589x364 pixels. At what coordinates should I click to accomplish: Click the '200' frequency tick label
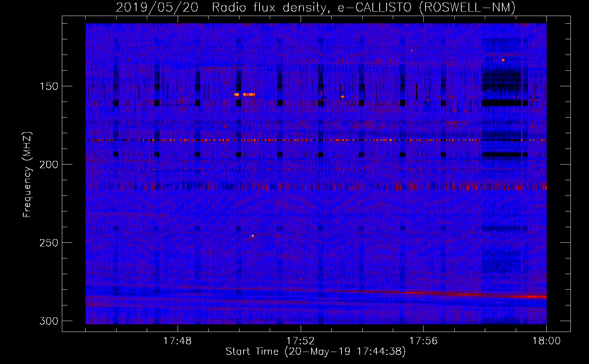tap(48, 165)
